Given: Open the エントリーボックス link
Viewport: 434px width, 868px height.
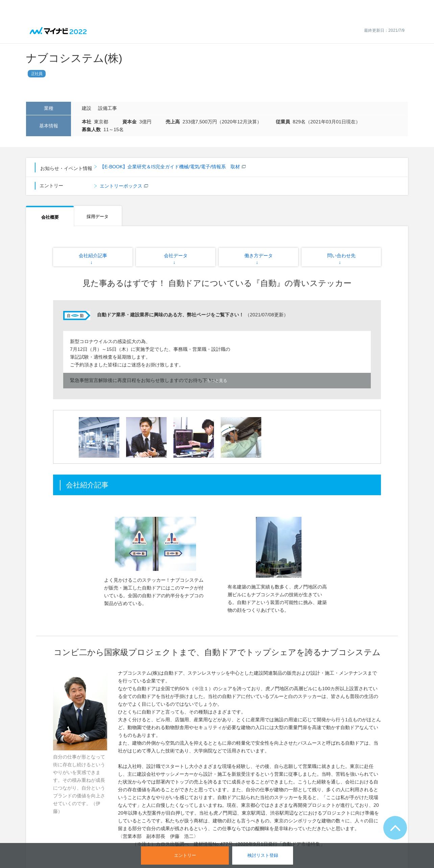Looking at the screenshot, I should [121, 186].
